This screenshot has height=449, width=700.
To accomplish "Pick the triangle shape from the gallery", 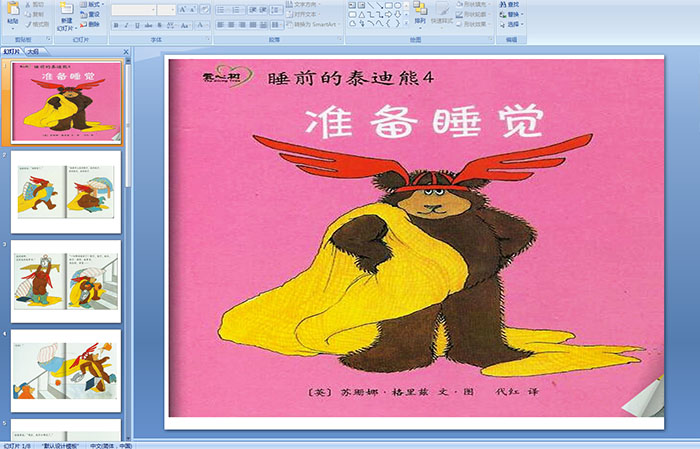I will click(361, 14).
